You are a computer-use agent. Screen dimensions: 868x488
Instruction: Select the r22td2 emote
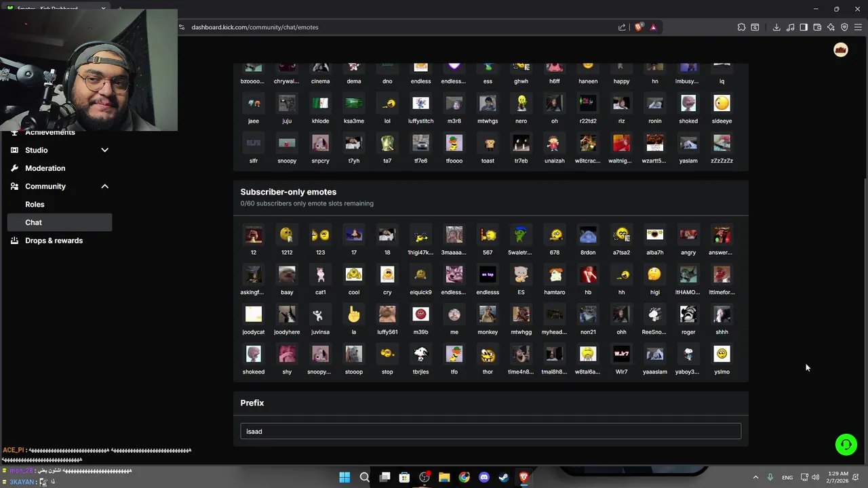click(588, 104)
